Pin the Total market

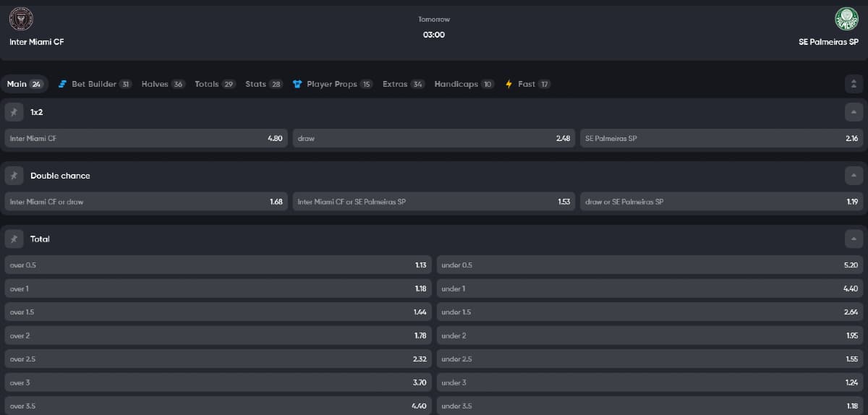(x=14, y=239)
